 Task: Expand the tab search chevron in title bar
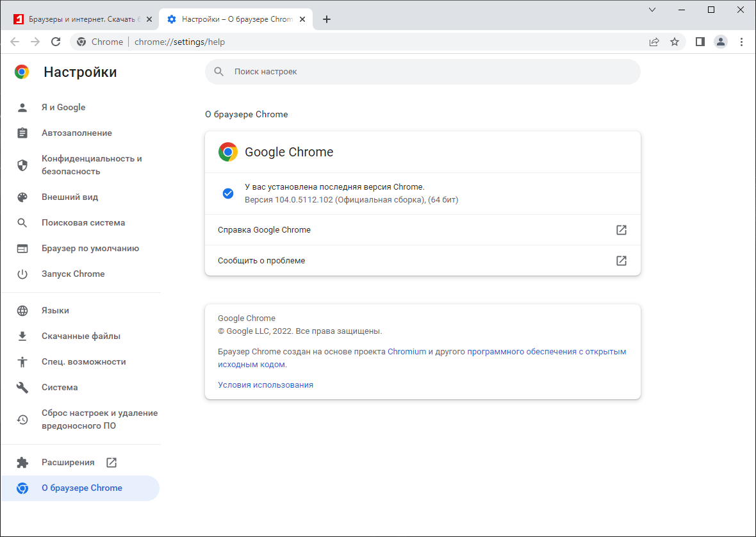click(x=652, y=10)
